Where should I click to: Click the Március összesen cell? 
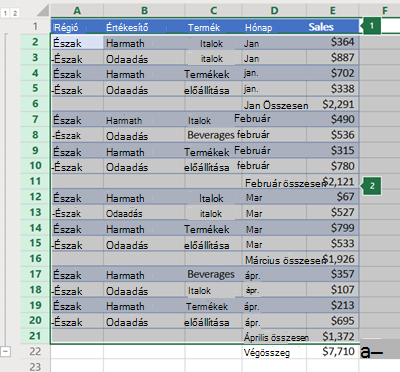pyautogui.click(x=274, y=259)
